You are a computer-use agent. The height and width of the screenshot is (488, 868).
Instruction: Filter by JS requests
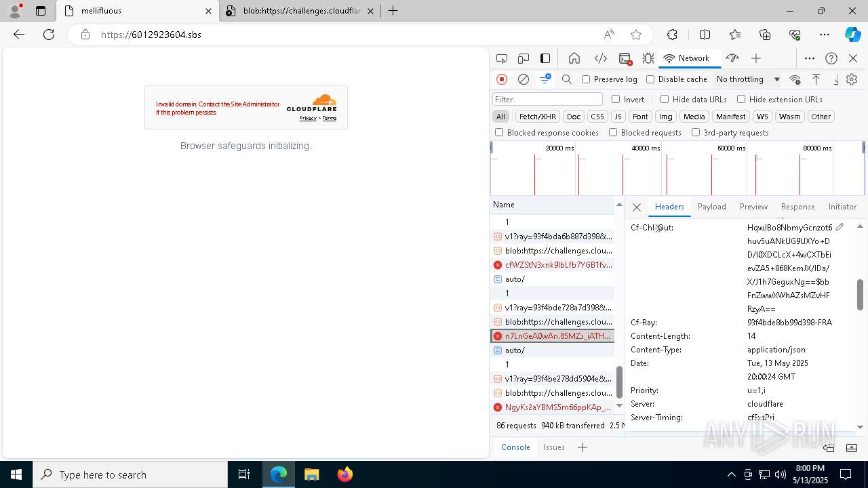618,117
